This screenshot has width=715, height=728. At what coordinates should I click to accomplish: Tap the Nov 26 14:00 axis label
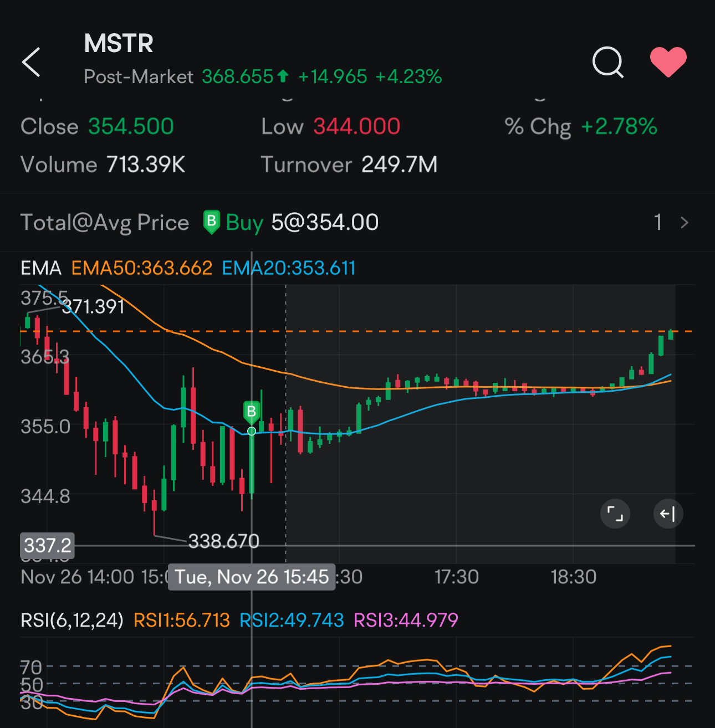[x=77, y=577]
